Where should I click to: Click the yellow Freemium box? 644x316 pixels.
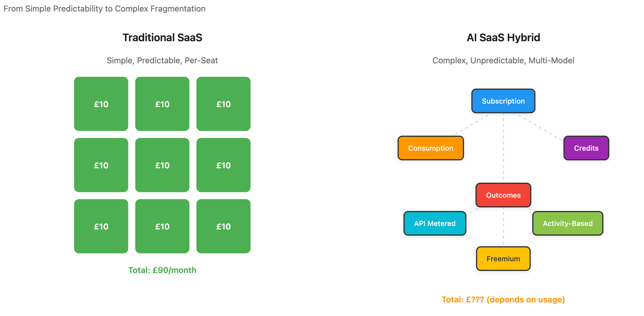click(503, 259)
